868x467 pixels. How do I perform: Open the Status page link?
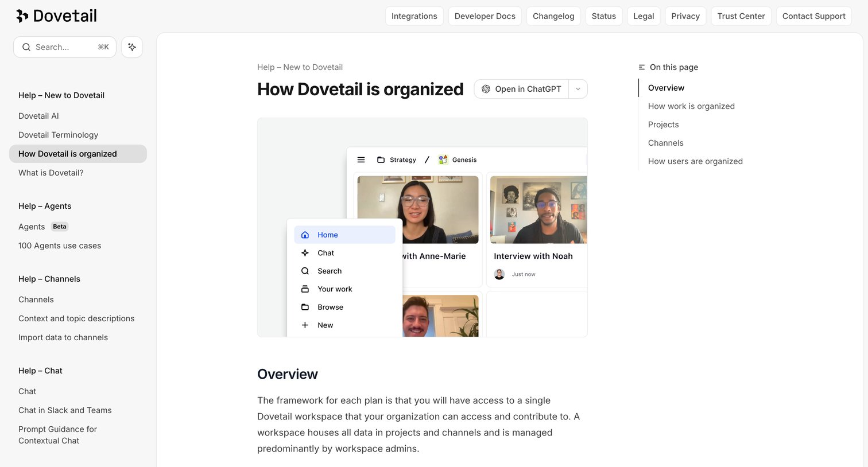pyautogui.click(x=604, y=16)
